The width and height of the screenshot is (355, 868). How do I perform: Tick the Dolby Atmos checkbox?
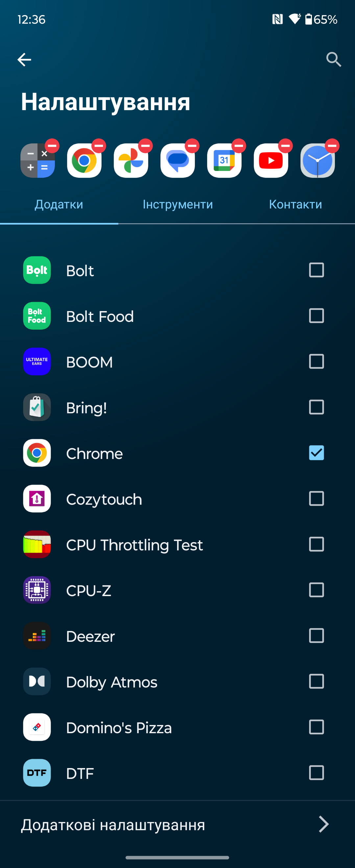tap(316, 681)
